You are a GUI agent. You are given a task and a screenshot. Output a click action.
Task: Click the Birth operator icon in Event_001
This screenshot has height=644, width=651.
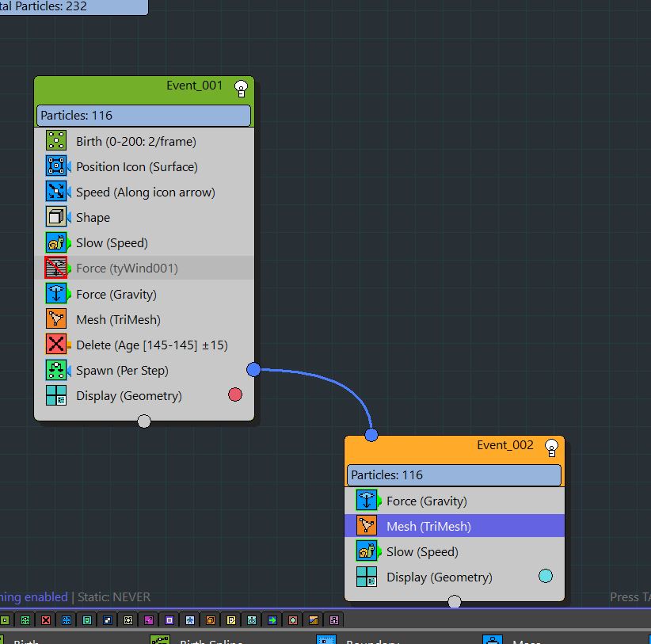pos(56,141)
